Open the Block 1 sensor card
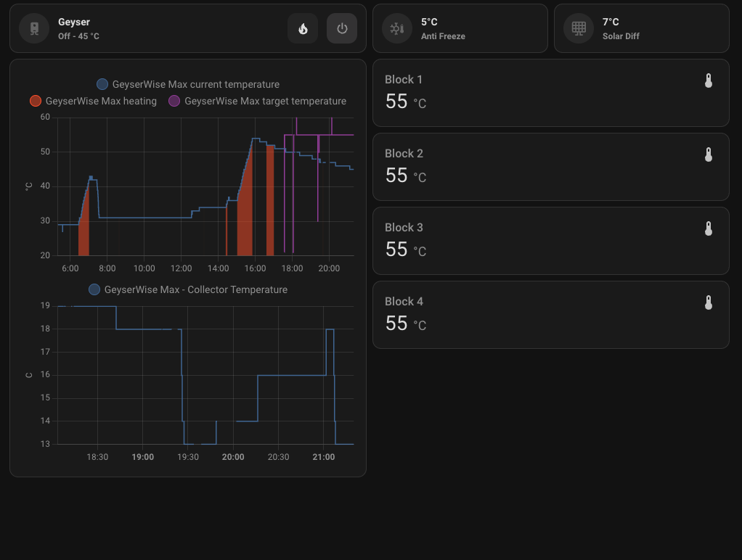The height and width of the screenshot is (560, 742). pyautogui.click(x=551, y=93)
